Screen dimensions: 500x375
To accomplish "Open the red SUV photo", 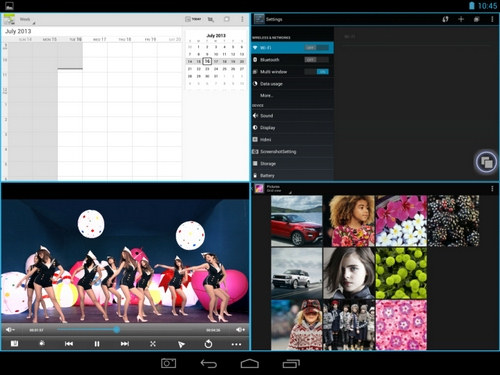I will (x=297, y=221).
